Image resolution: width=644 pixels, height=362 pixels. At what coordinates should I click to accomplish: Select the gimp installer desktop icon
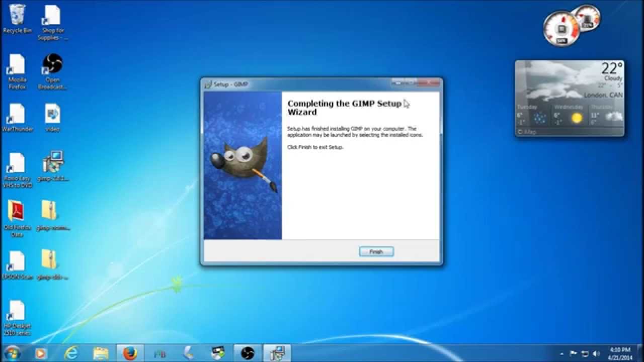coord(53,166)
